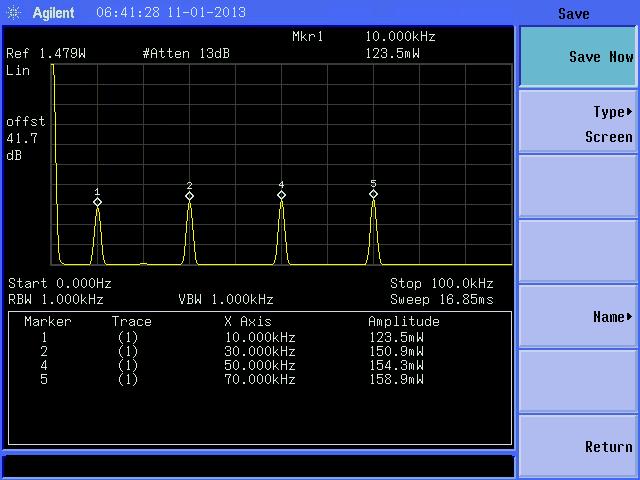Click the Agilent brand name text
Viewport: 640px width, 480px height.
click(x=53, y=13)
